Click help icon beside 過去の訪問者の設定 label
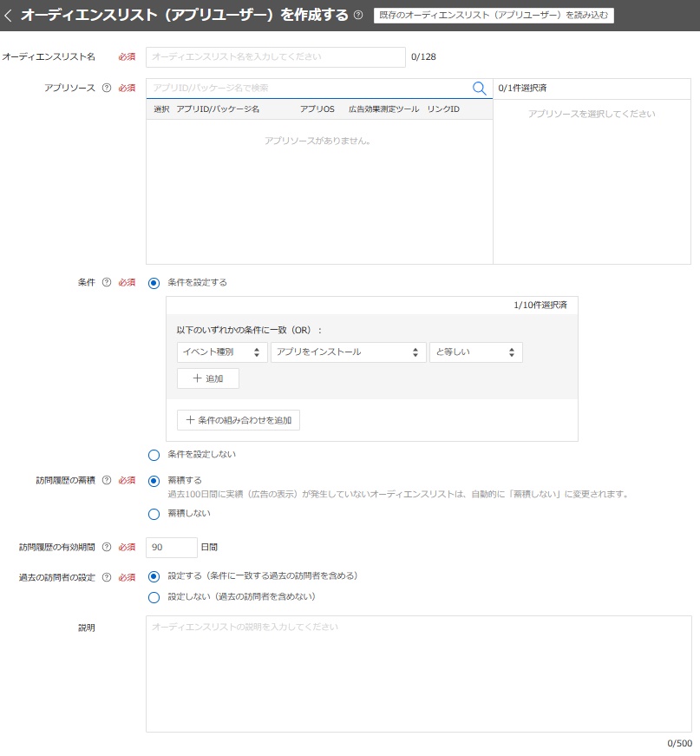Image resolution: width=700 pixels, height=756 pixels. coord(107,576)
